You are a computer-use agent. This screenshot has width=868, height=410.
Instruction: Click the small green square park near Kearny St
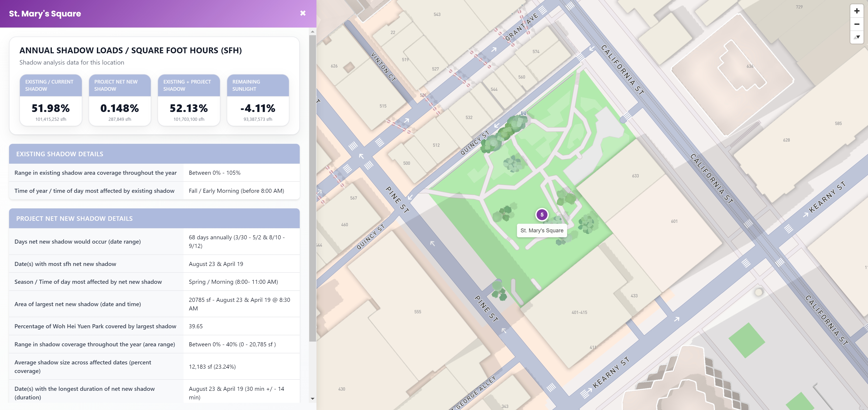746,340
